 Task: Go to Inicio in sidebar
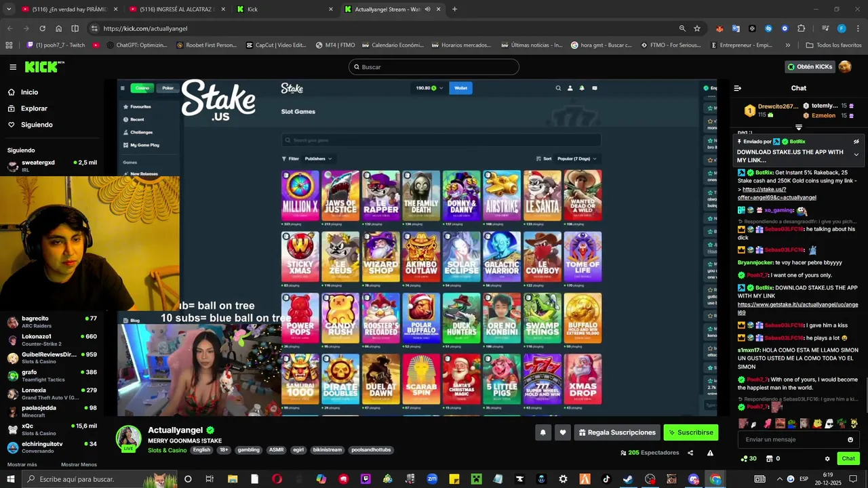(22, 92)
